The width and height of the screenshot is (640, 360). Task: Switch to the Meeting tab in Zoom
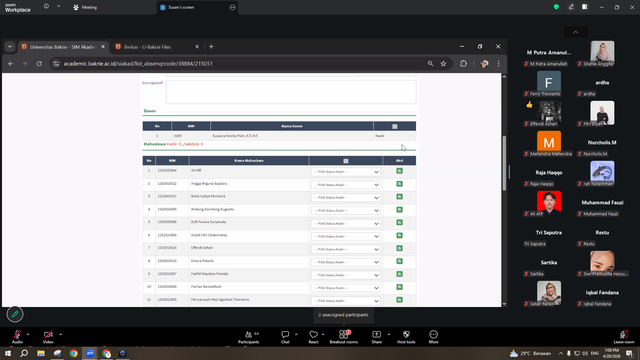tap(85, 7)
